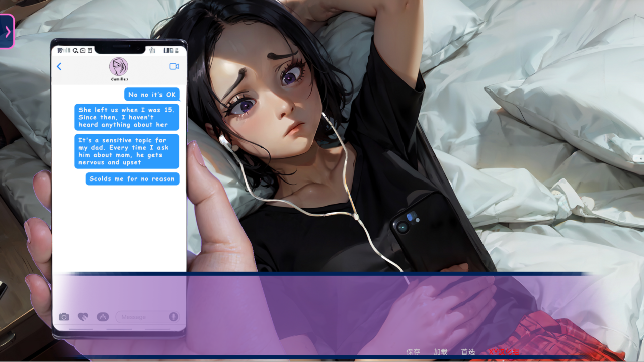Select the "Scolds me for no reason" message
Viewport: 644px width, 362px height.
[x=132, y=178]
